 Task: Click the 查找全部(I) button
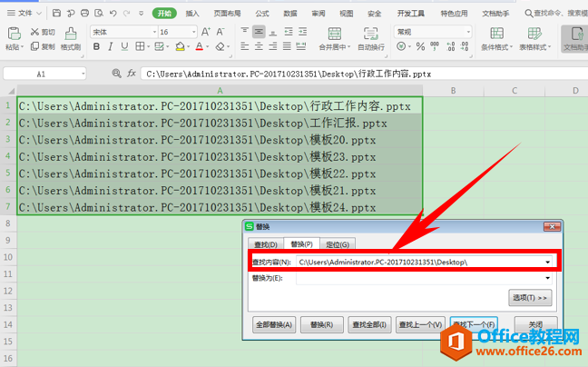[x=369, y=324]
